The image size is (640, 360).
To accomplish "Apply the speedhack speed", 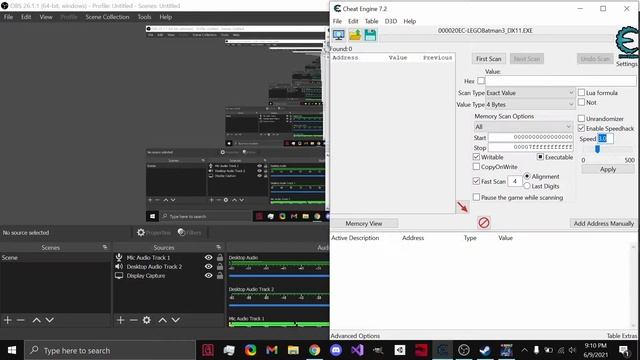I will [608, 169].
